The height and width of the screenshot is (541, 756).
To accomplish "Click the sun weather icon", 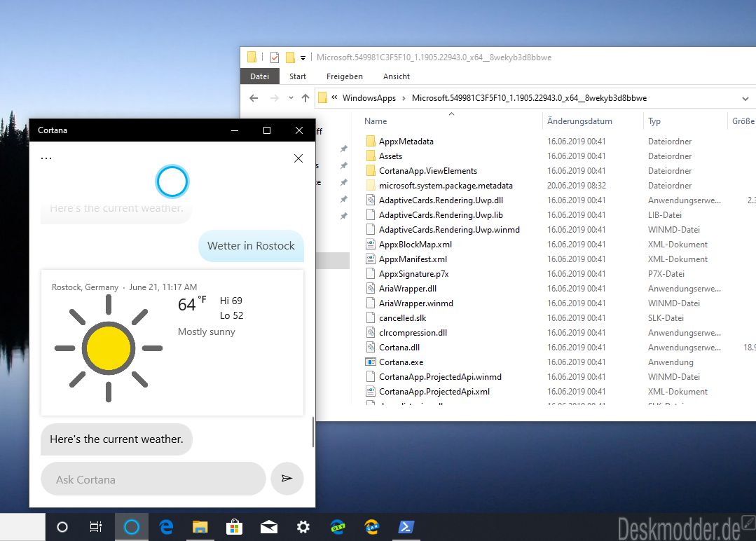I will tap(109, 348).
